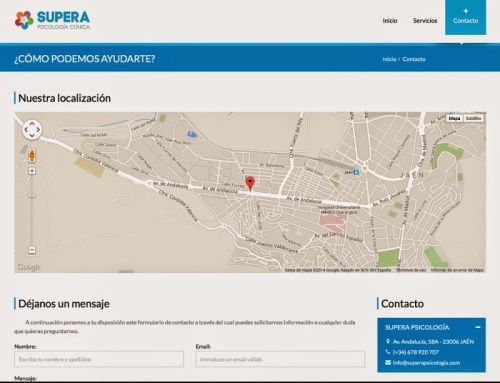The width and height of the screenshot is (500, 383).
Task: Click the Email input field
Action: [x=280, y=359]
